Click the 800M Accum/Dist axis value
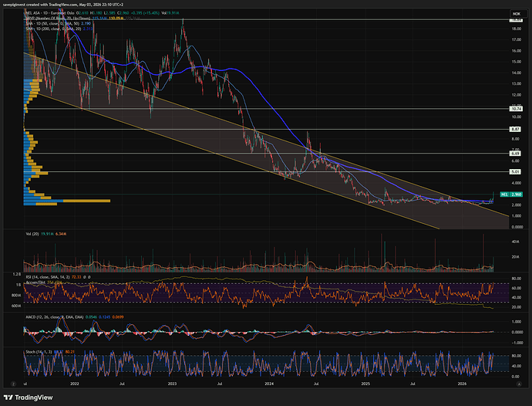Image resolution: width=532 pixels, height=406 pixels. point(16,296)
